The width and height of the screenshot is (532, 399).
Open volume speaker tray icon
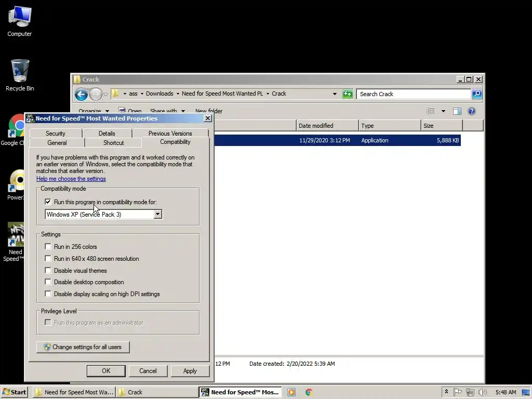[x=482, y=392]
